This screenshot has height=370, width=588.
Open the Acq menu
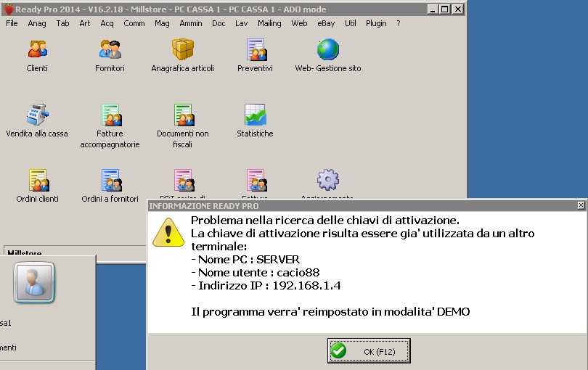point(107,23)
